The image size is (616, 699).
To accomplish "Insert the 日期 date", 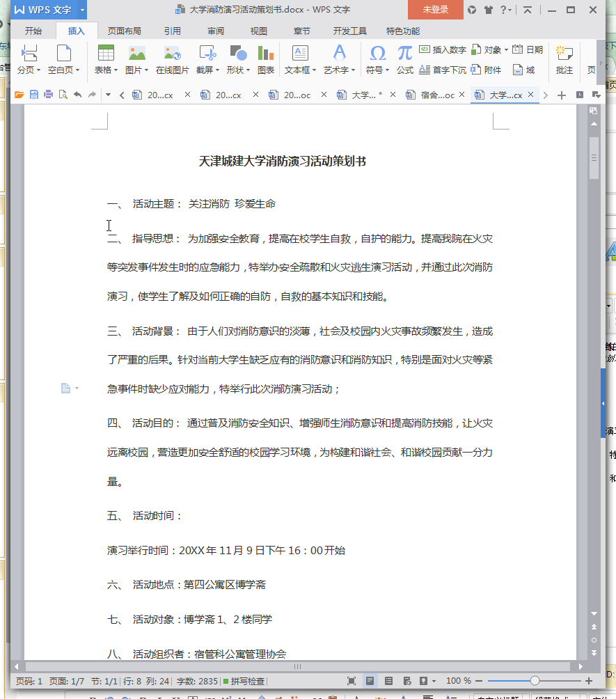I will [528, 49].
